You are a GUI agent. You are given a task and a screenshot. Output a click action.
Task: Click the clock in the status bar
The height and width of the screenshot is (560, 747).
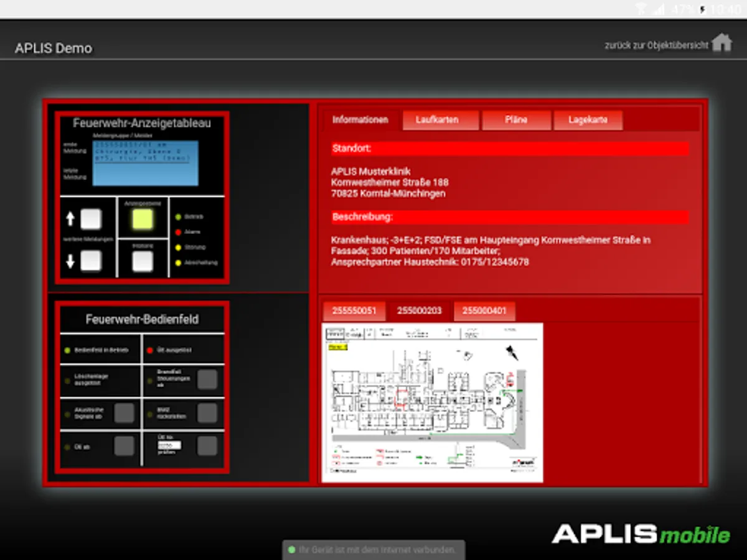point(725,9)
